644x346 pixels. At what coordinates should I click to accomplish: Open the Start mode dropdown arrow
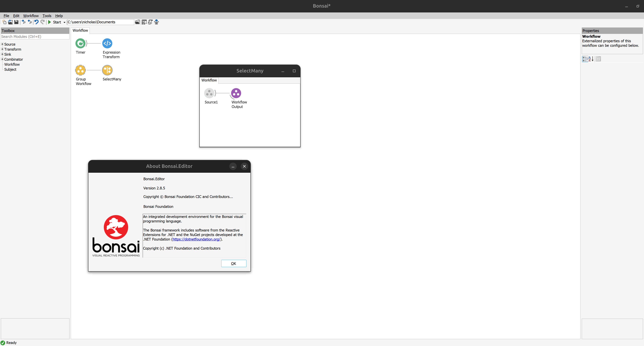[64, 22]
